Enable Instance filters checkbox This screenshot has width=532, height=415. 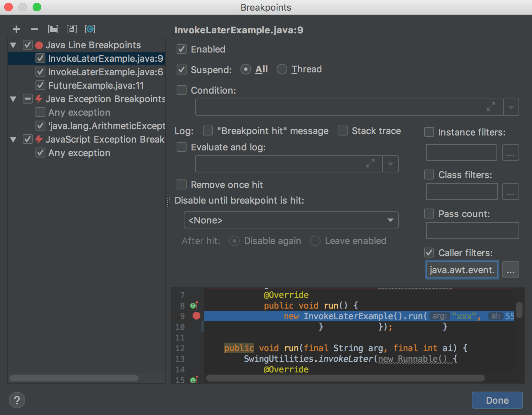tap(429, 132)
